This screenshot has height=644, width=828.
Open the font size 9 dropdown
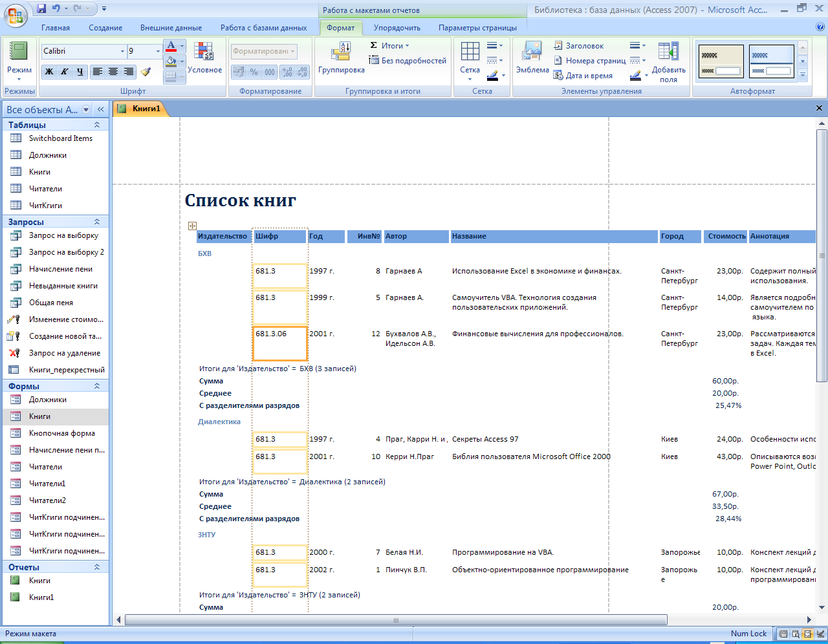tap(158, 51)
